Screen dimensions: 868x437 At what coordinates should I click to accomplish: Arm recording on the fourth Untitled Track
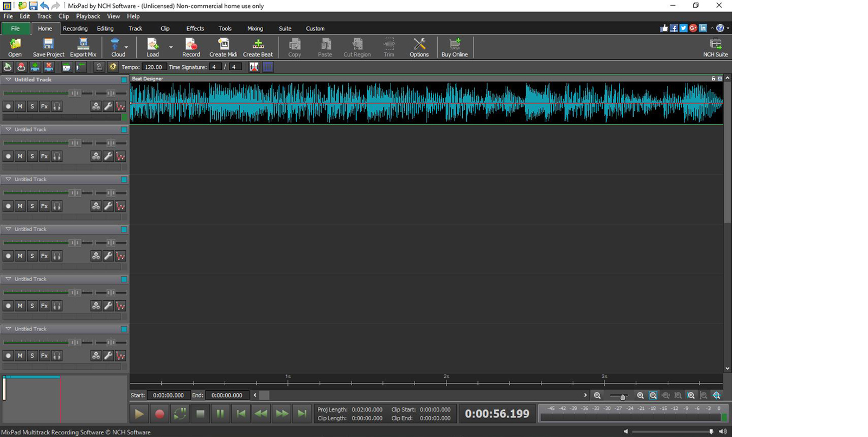coord(8,256)
